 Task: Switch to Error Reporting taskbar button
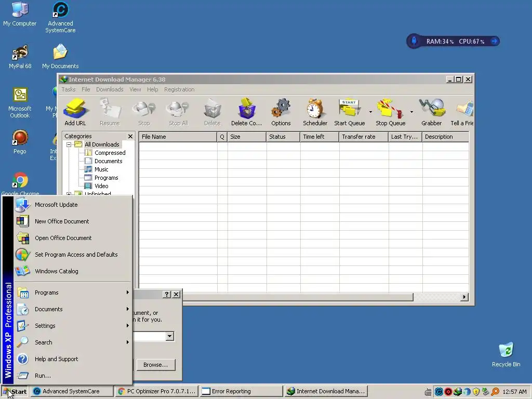point(241,391)
